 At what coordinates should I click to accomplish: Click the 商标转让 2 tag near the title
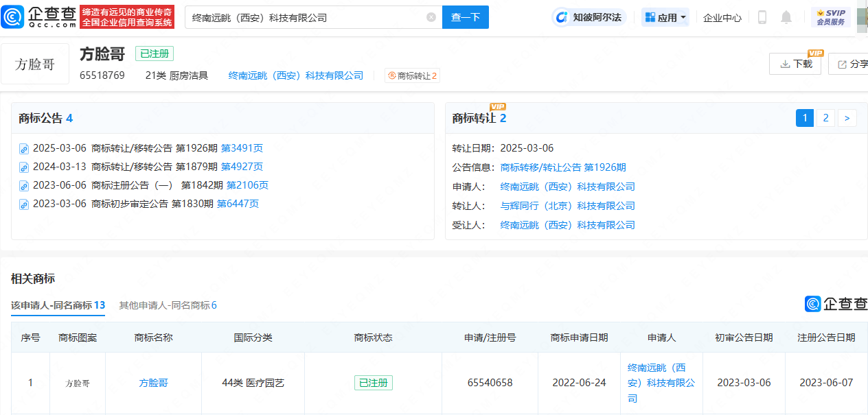click(x=412, y=76)
